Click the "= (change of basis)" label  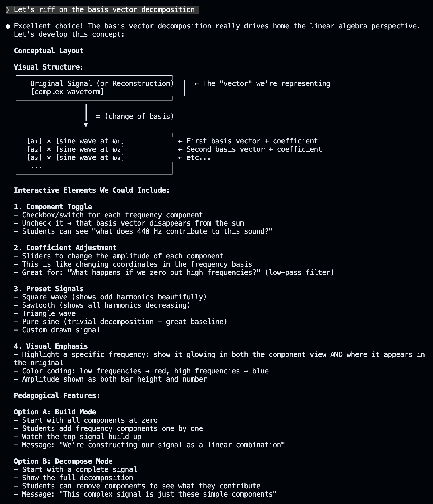pos(135,117)
